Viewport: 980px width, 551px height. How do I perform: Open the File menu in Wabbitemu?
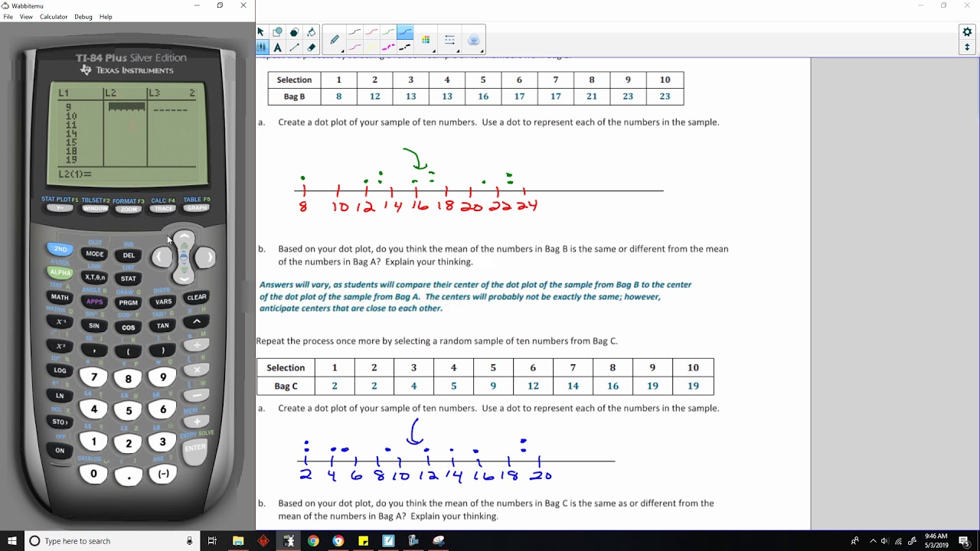8,17
